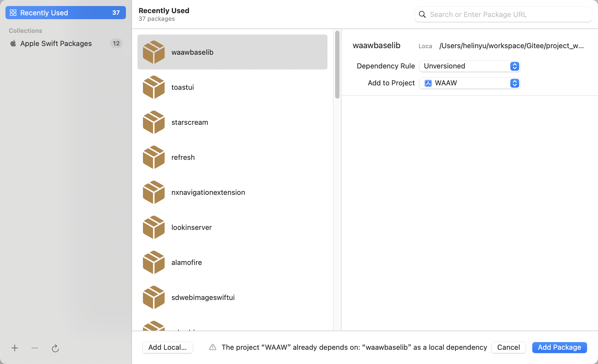Click the magnifier icon in search field

(x=422, y=15)
